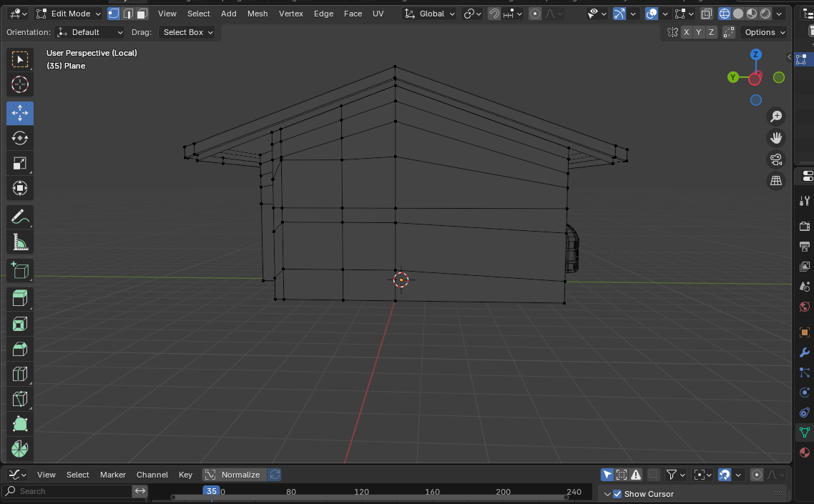Open the Orientation Default dropdown
Viewport: 814px width, 504px height.
(90, 32)
